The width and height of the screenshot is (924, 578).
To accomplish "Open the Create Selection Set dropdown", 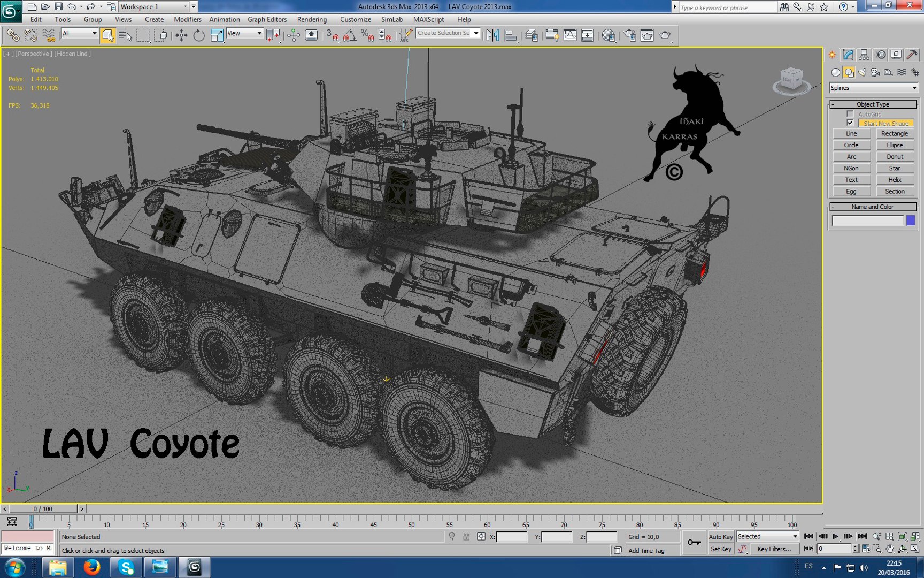I will tap(448, 33).
